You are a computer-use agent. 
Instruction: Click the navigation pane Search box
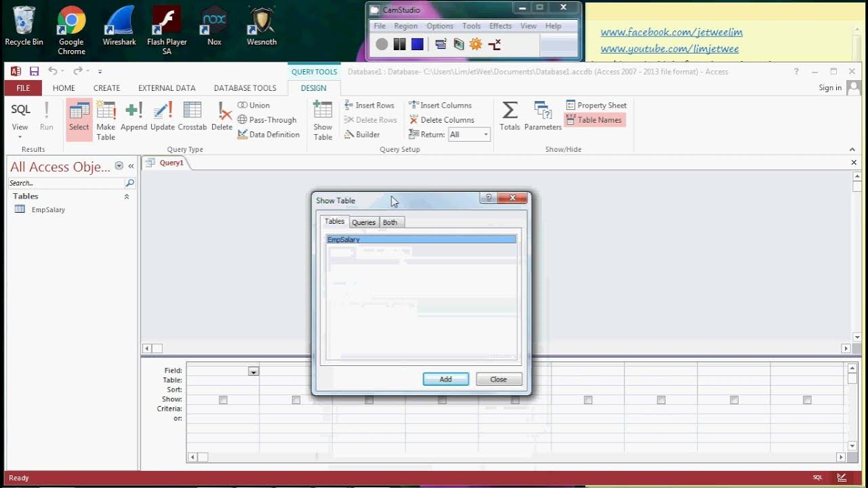[66, 183]
